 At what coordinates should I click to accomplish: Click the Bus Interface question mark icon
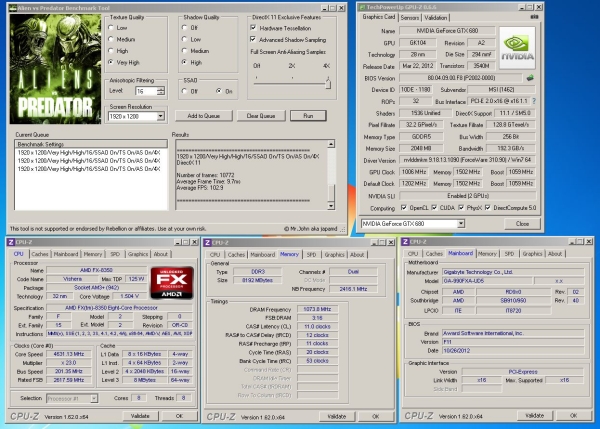pyautogui.click(x=534, y=101)
